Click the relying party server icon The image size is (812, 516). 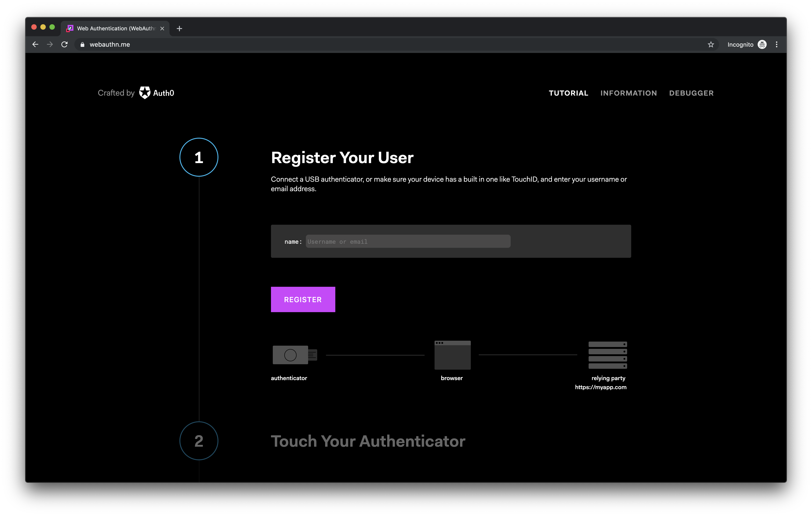pos(607,355)
